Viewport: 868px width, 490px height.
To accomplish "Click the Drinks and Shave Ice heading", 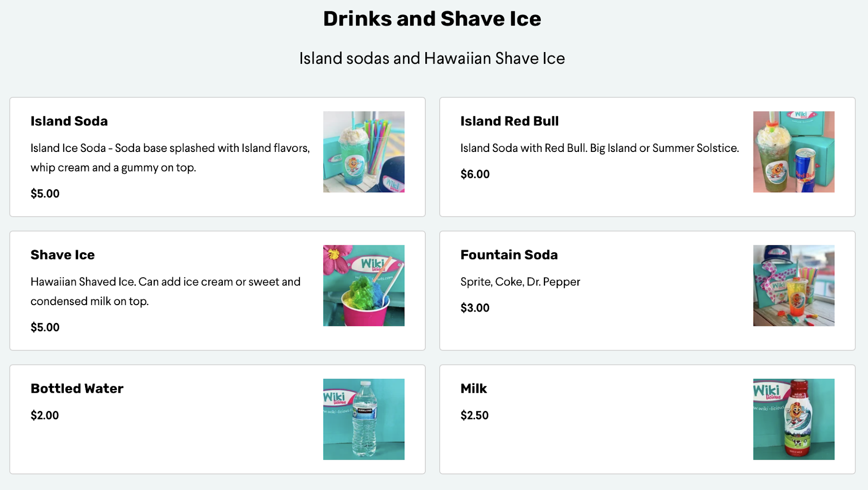I will coord(432,19).
